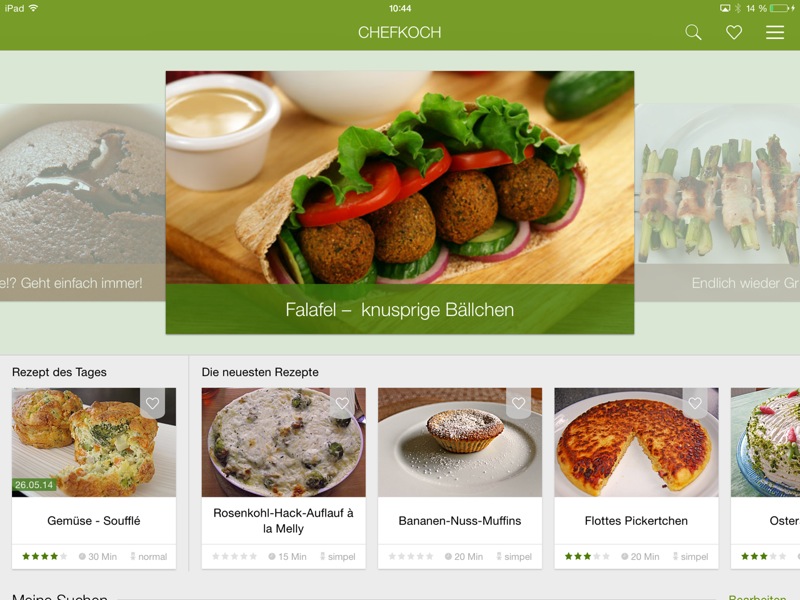Tap the CHEFKOCH title in header

click(x=399, y=32)
